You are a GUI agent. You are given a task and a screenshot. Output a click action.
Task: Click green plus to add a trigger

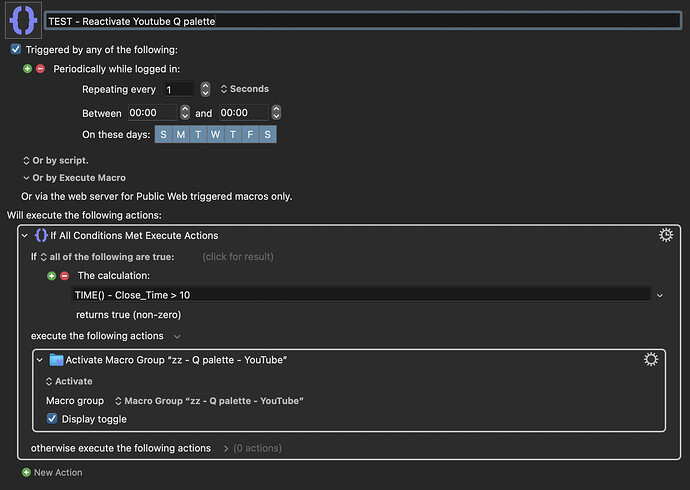point(28,69)
